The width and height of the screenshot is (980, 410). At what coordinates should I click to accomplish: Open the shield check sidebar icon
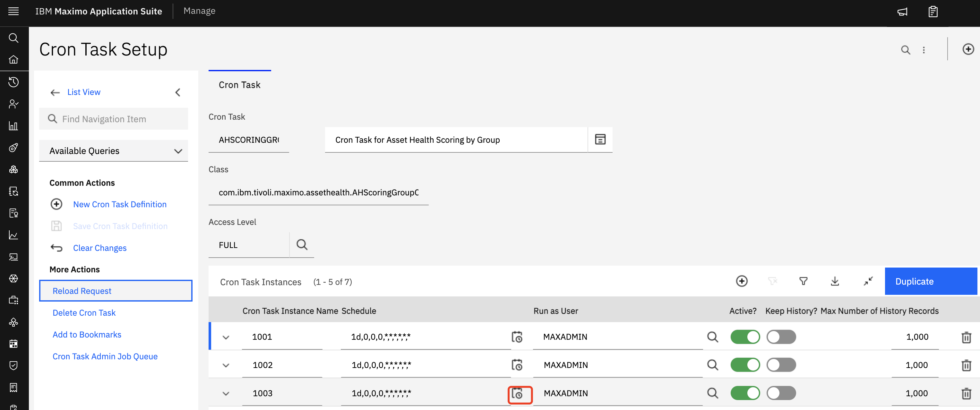pos(13,365)
